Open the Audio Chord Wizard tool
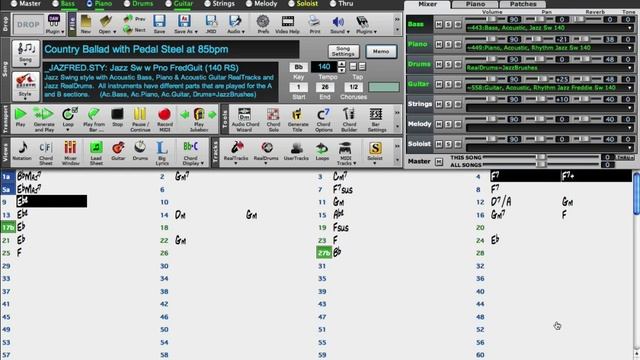 tap(245, 119)
